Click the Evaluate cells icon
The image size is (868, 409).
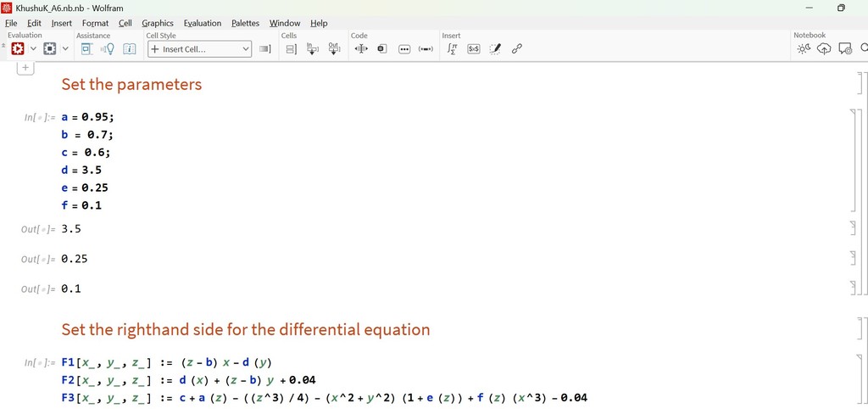(x=18, y=49)
